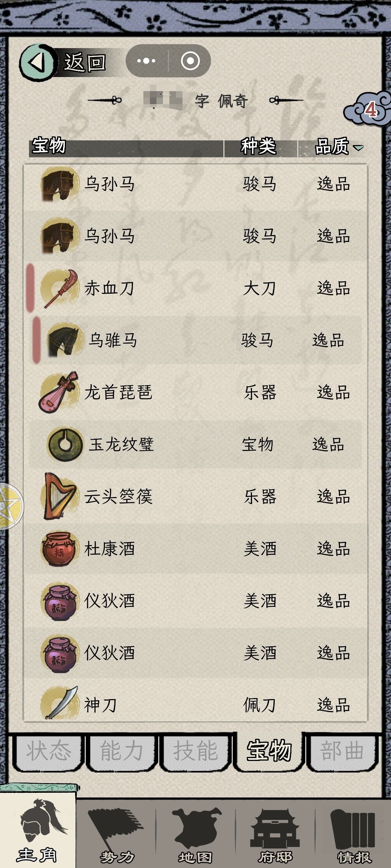Tap the 返回 back arrow icon
This screenshot has width=391, height=868.
(38, 62)
